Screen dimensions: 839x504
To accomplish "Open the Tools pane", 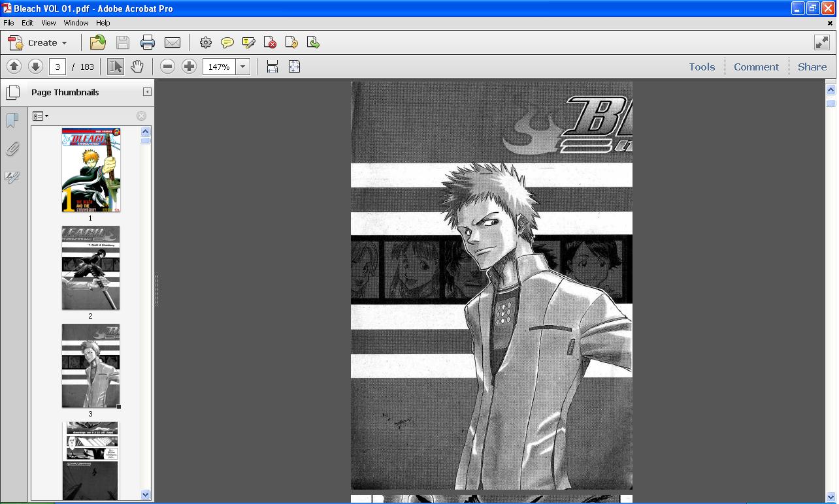I will point(702,67).
